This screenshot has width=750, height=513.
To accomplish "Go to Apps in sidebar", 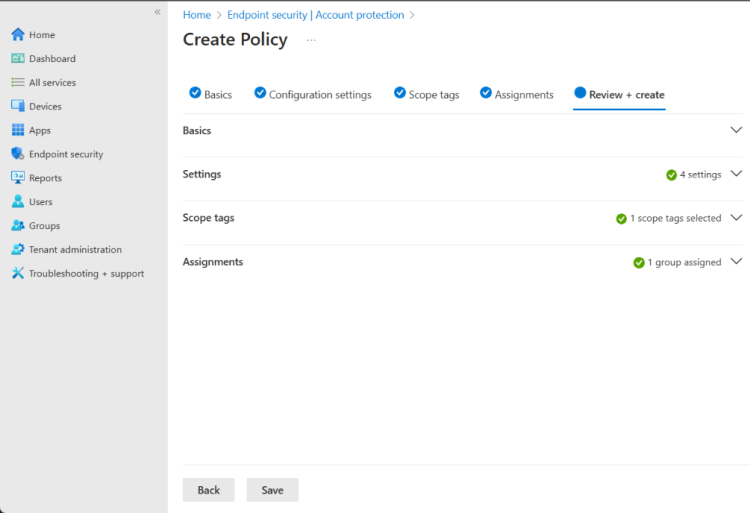I will (40, 131).
